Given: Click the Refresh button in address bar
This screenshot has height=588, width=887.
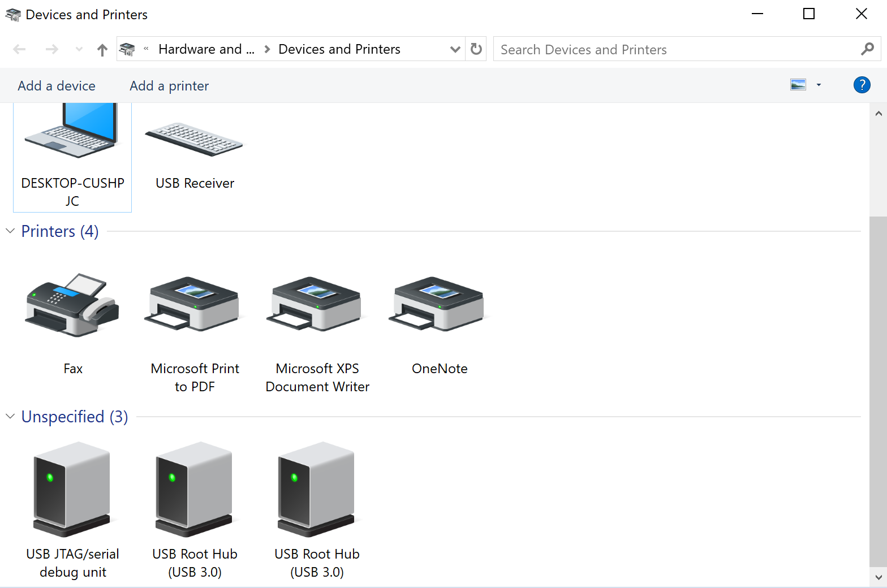Looking at the screenshot, I should pos(476,50).
